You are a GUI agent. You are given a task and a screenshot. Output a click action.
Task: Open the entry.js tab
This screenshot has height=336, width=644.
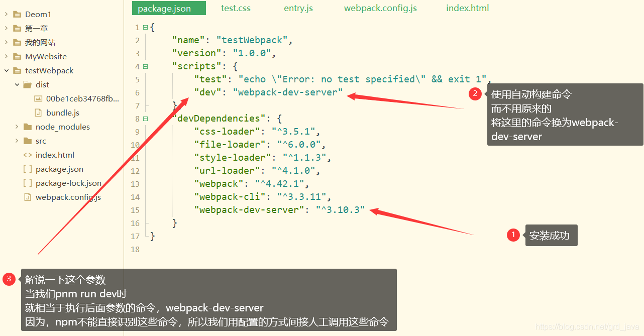(298, 8)
